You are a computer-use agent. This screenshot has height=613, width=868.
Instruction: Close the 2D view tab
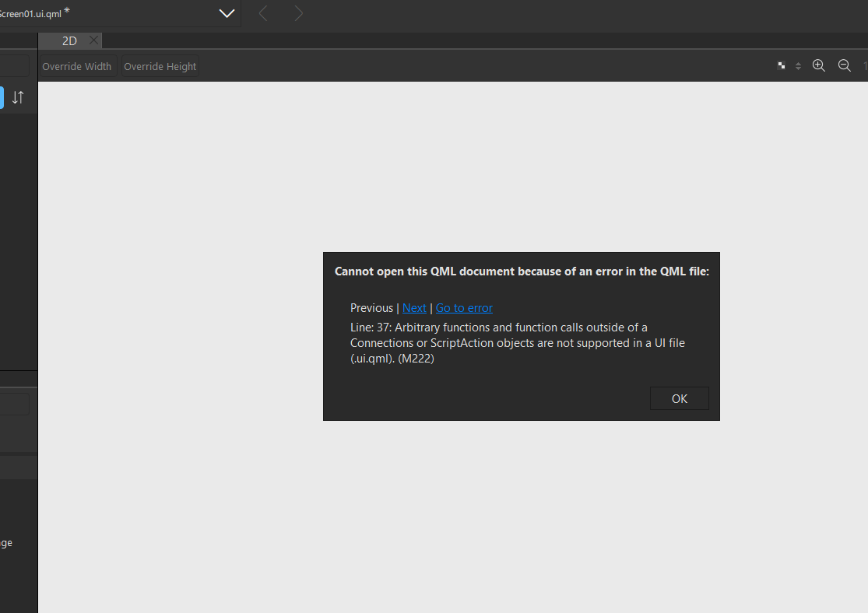[x=93, y=40]
